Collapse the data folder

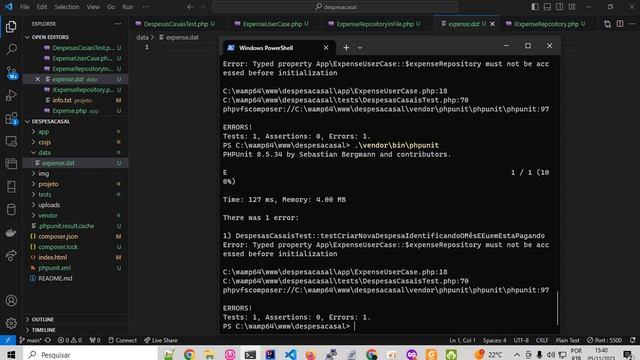(x=44, y=153)
